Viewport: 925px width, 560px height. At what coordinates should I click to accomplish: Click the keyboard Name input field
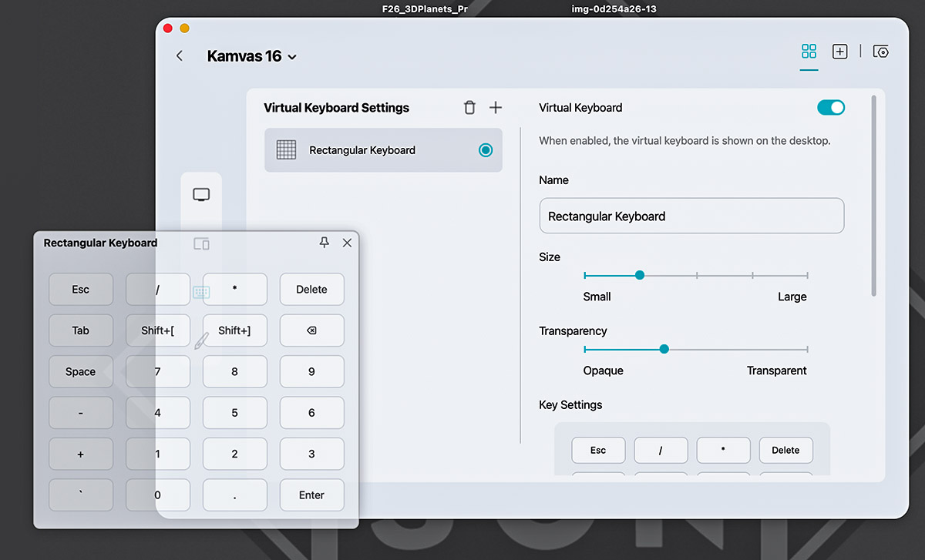point(691,216)
